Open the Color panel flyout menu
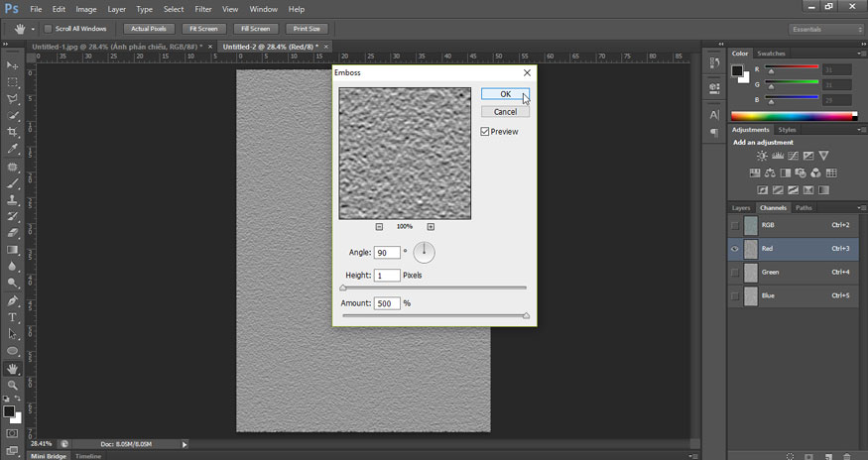The image size is (868, 460). (861, 54)
